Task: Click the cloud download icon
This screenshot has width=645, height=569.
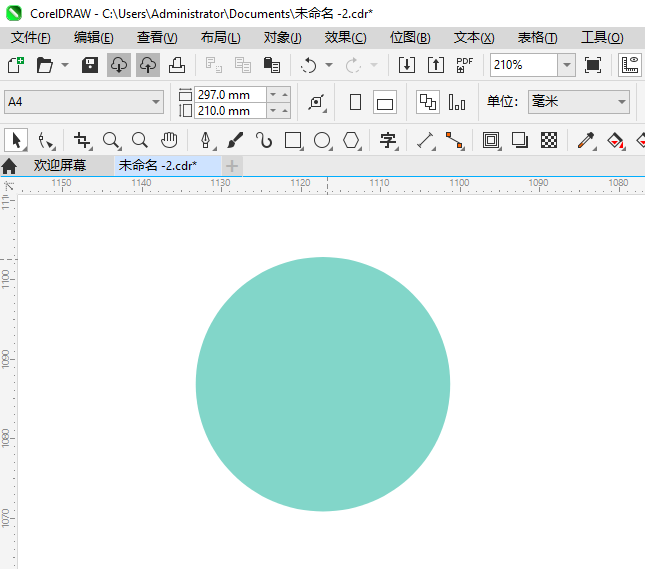Action: 119,65
